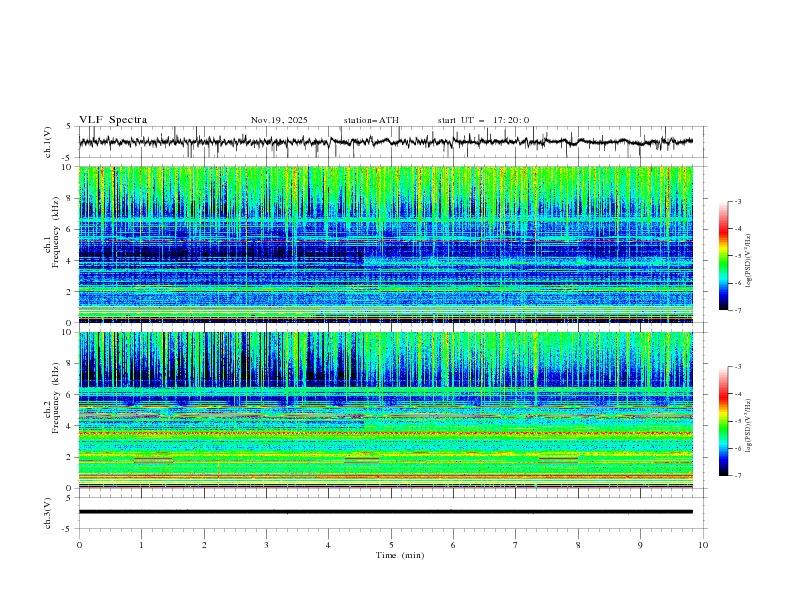Click the -3 tick on upper colorbar

(738, 202)
